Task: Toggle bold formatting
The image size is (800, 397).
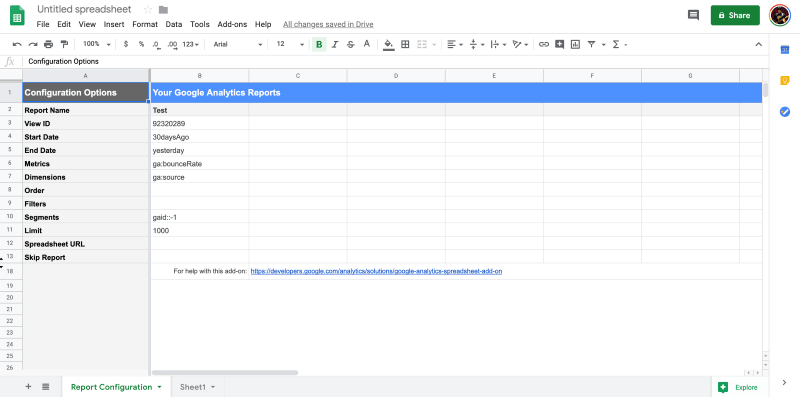Action: pyautogui.click(x=319, y=44)
